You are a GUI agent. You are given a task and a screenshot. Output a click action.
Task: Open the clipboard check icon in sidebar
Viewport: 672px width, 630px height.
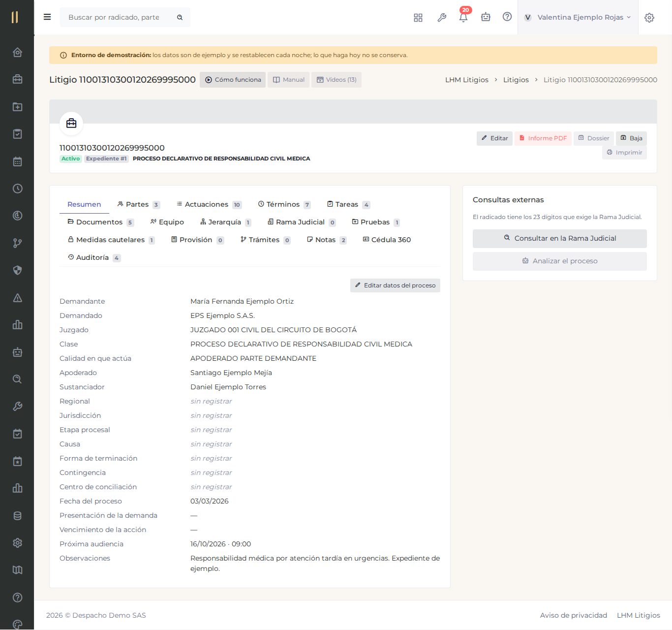(17, 134)
